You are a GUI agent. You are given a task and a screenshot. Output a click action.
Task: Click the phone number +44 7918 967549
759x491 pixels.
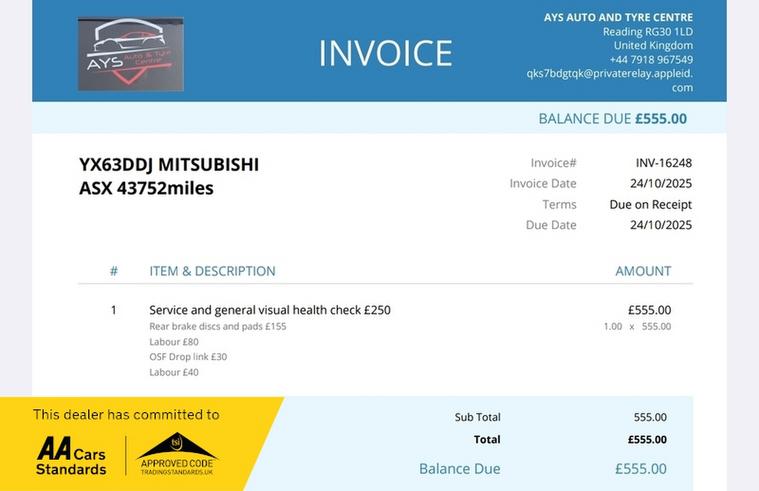(x=651, y=60)
